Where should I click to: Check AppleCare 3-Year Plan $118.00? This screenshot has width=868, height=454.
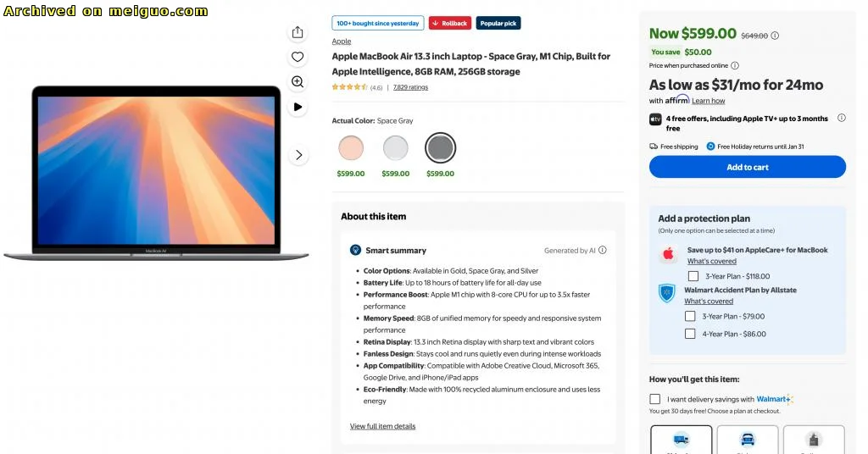tap(693, 276)
